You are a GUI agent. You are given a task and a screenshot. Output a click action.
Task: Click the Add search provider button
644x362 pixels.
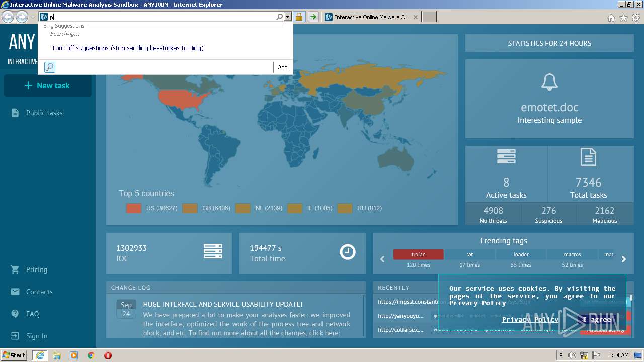(x=283, y=67)
